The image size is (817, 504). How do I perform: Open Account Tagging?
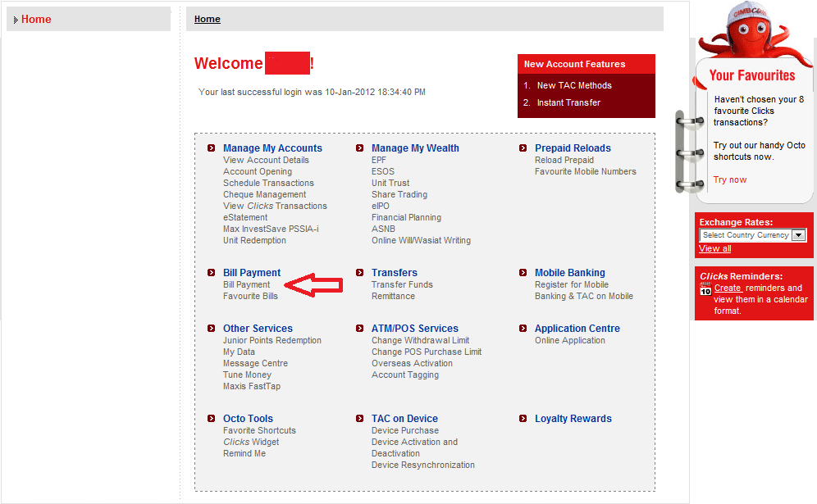(x=405, y=375)
